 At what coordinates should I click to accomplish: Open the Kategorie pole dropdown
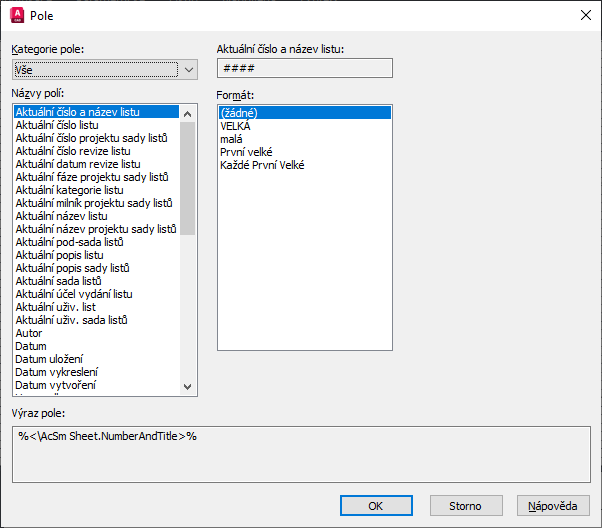105,69
